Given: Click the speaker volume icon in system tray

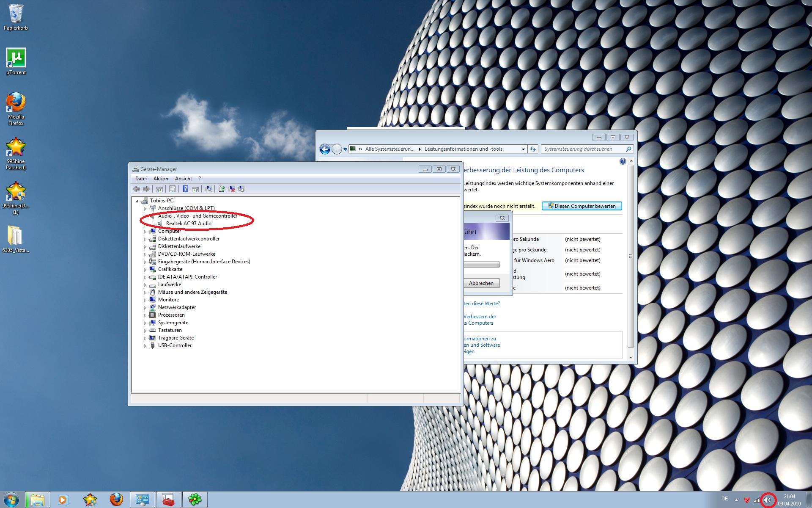Looking at the screenshot, I should (767, 500).
